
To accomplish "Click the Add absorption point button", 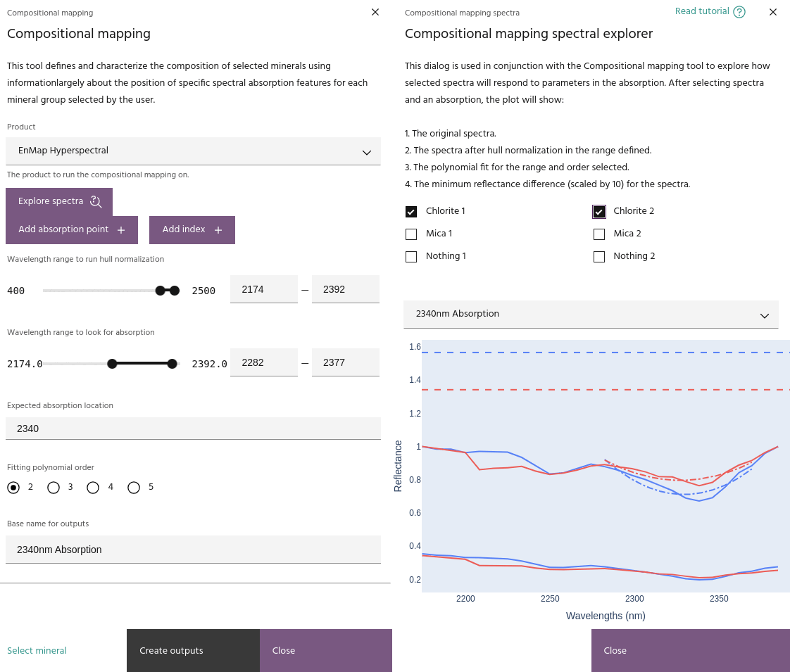I will tap(72, 230).
